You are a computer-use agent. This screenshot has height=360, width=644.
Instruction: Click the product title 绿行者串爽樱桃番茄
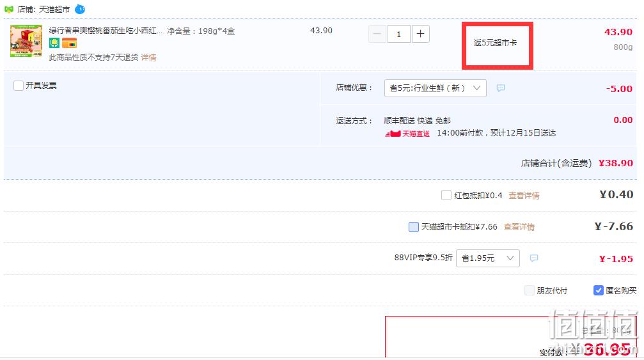pos(106,31)
